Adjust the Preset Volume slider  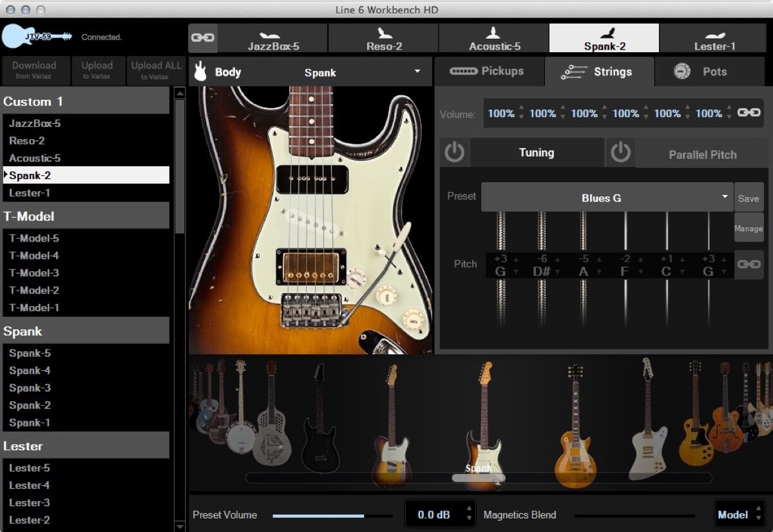pyautogui.click(x=332, y=515)
